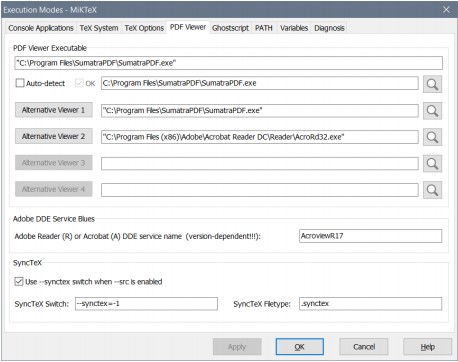Screen dimensions: 458x362
Task: Select the PDF Viewer tab
Action: pyautogui.click(x=188, y=27)
